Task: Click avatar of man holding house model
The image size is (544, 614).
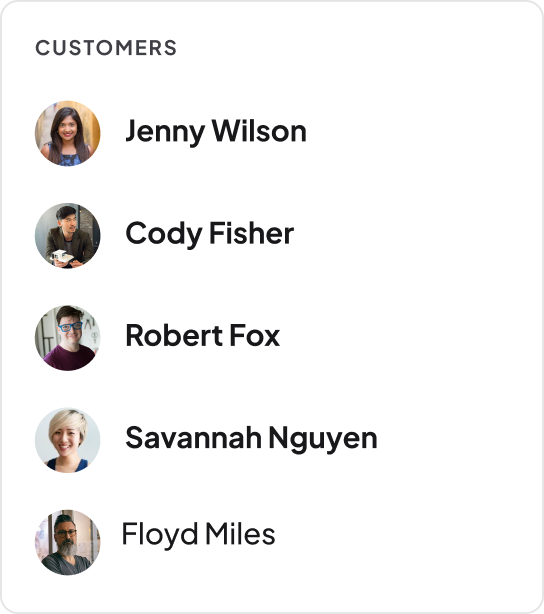Action: click(67, 236)
